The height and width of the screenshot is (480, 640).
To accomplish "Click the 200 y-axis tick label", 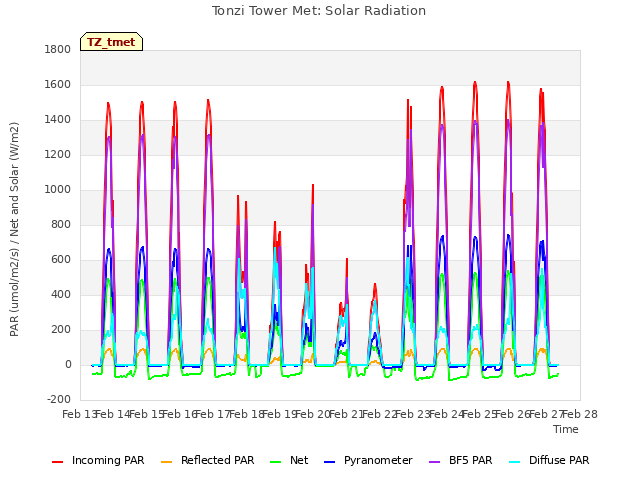I will click(61, 330).
